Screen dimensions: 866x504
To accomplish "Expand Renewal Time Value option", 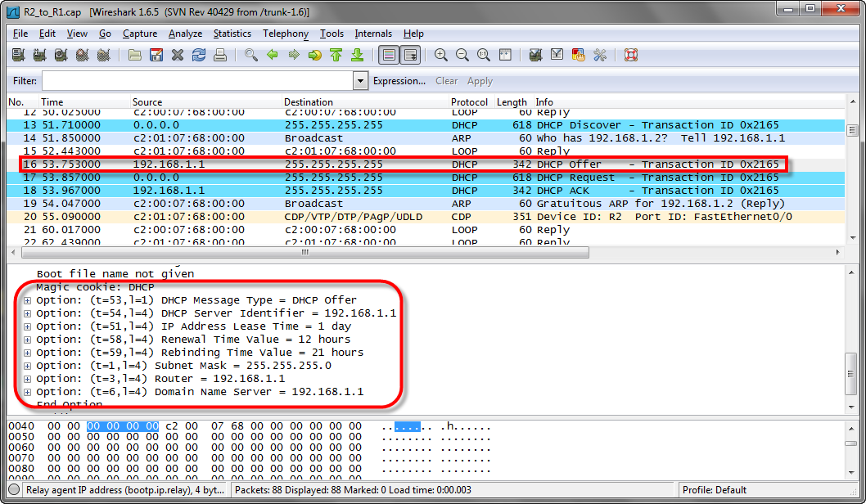I will [27, 340].
